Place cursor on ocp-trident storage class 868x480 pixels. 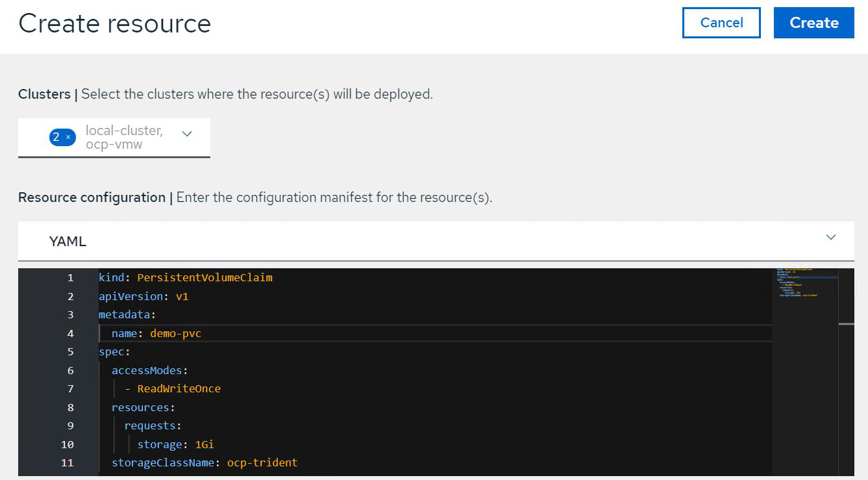(x=262, y=463)
